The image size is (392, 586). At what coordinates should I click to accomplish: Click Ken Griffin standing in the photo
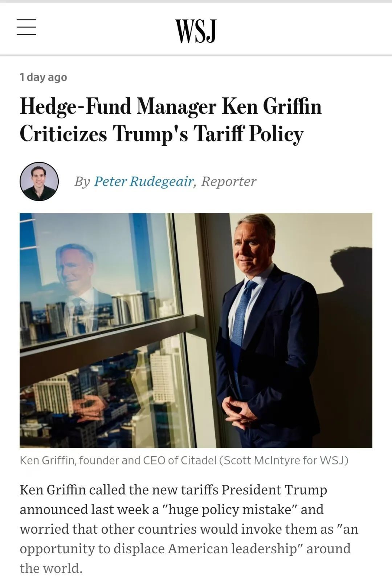tap(265, 338)
